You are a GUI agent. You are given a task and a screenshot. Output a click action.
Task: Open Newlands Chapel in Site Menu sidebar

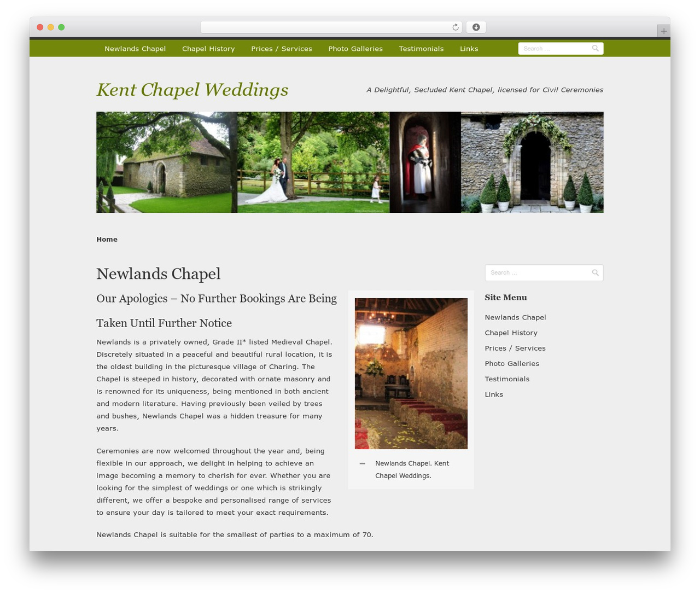point(515,317)
